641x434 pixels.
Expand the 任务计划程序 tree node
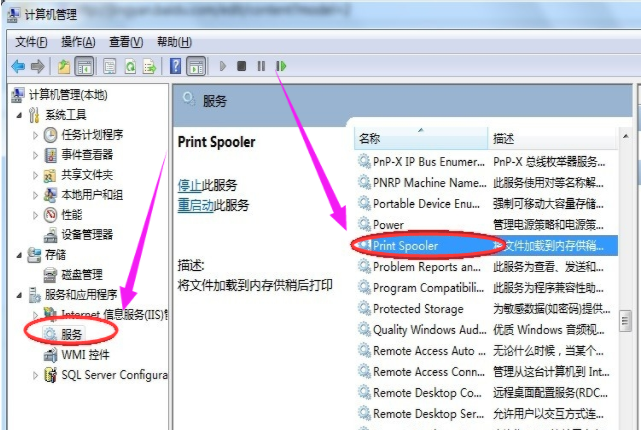pyautogui.click(x=37, y=135)
